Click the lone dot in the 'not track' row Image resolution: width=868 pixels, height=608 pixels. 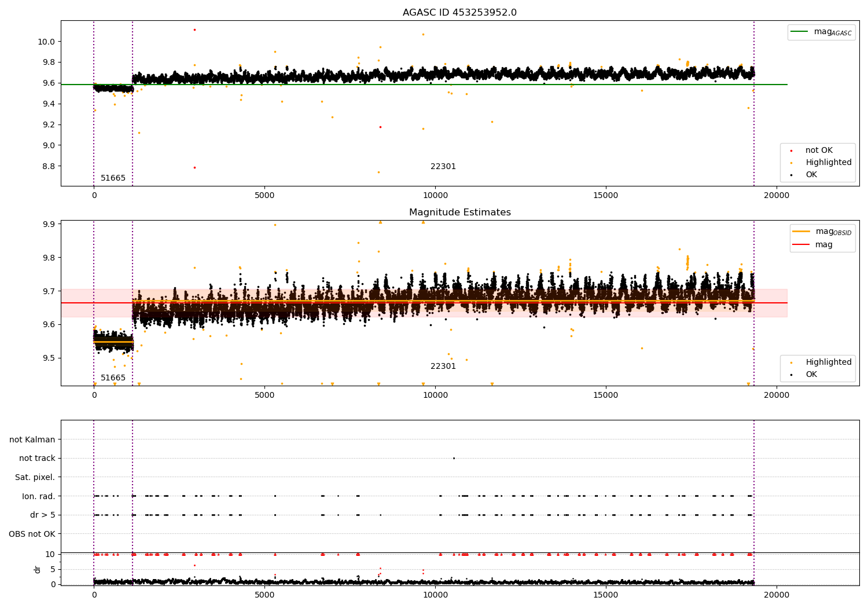(454, 458)
